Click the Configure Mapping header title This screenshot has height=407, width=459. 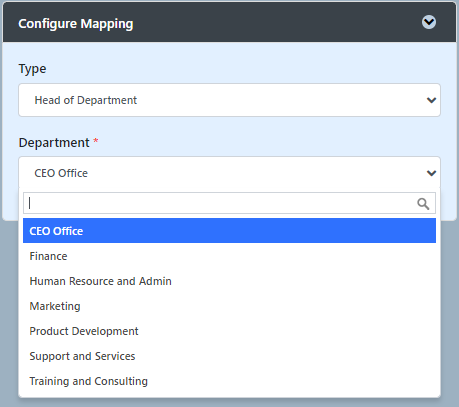pos(76,24)
